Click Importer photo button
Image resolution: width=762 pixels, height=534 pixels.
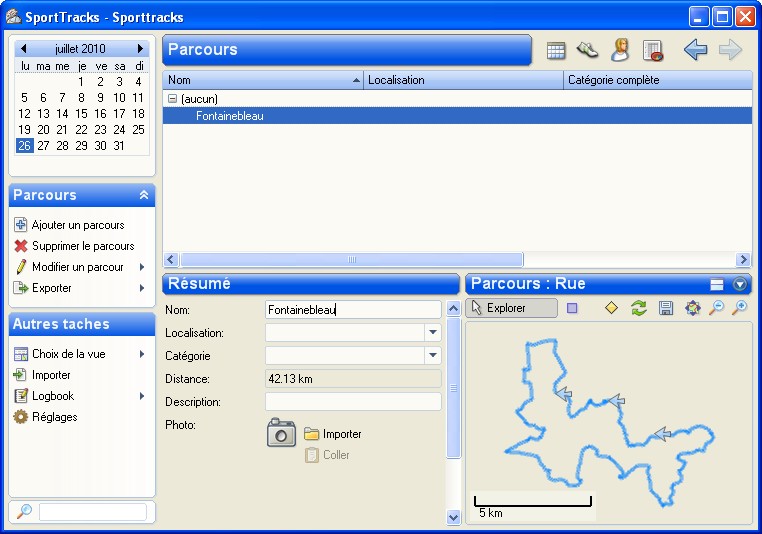333,434
